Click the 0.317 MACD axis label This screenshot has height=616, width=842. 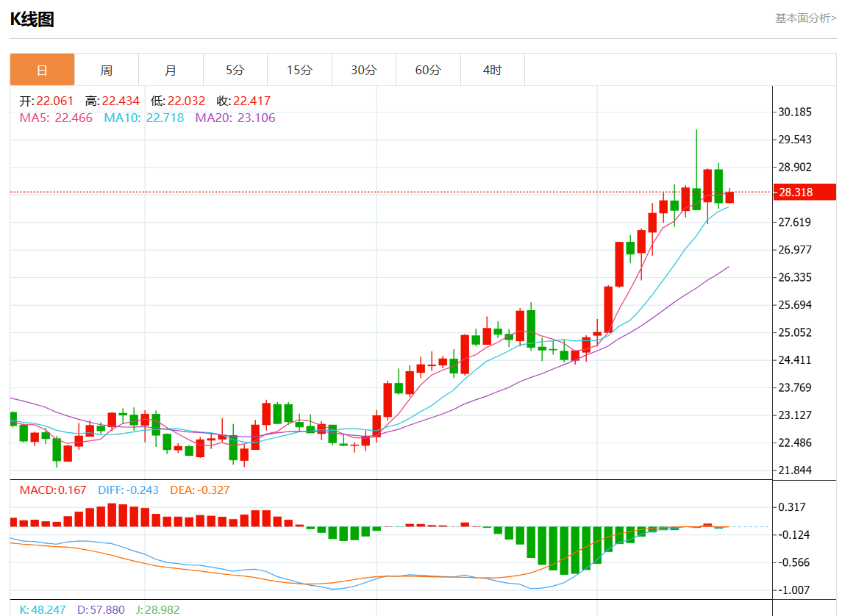pos(792,507)
